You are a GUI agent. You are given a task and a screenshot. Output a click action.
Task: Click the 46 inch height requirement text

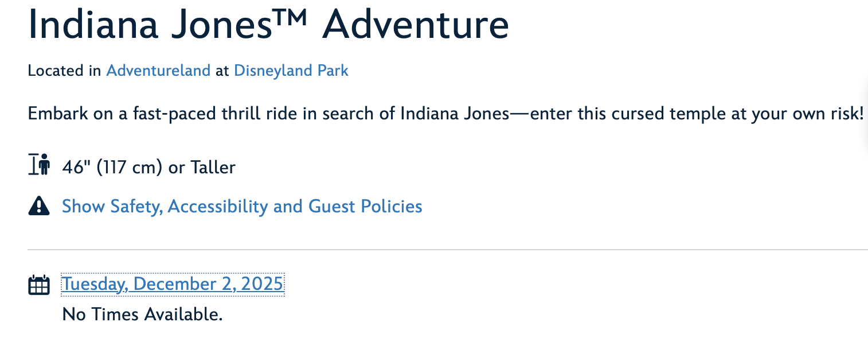pyautogui.click(x=148, y=167)
